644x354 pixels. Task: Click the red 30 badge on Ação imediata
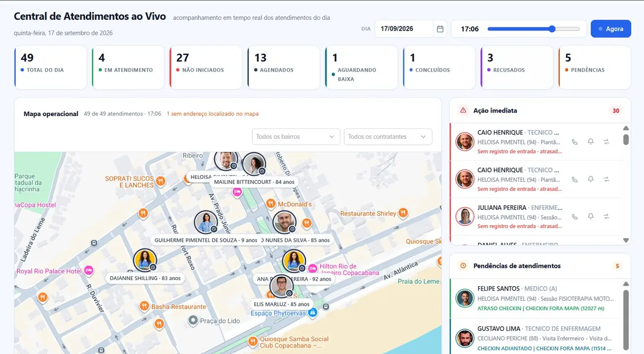click(616, 111)
